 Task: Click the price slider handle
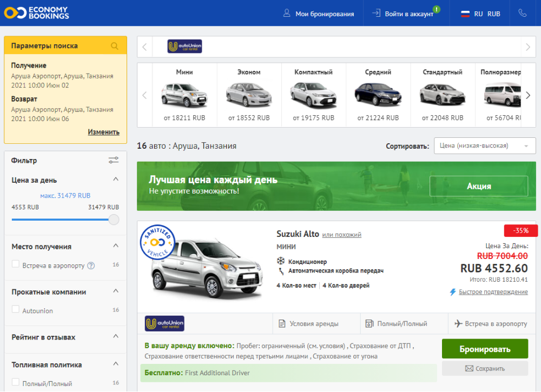[x=114, y=220]
